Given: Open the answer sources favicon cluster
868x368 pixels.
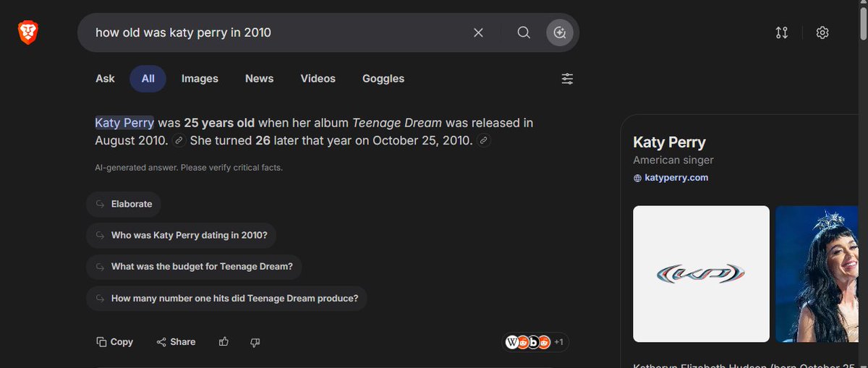Looking at the screenshot, I should point(535,342).
